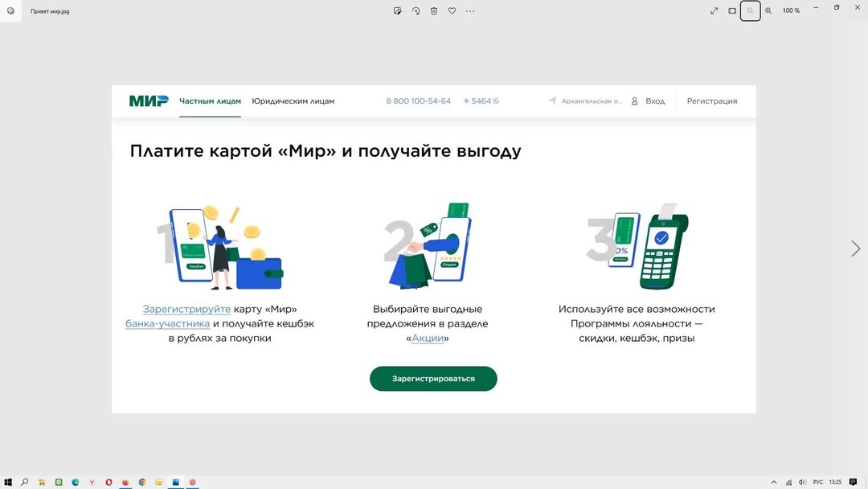Toggle the zoom out magnifier tool
868x489 pixels.
[x=750, y=10]
